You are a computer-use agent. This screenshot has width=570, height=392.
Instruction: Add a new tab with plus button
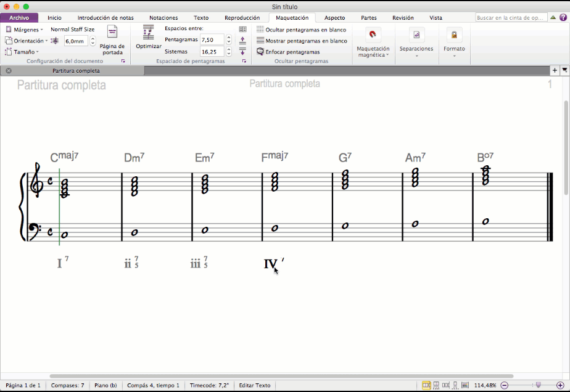[555, 71]
